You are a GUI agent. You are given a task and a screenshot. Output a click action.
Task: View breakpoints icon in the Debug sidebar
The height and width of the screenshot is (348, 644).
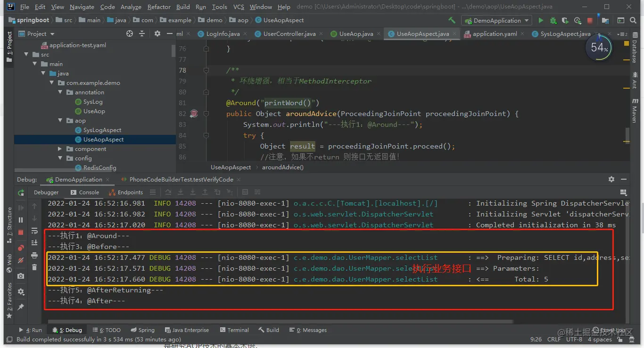coord(21,248)
